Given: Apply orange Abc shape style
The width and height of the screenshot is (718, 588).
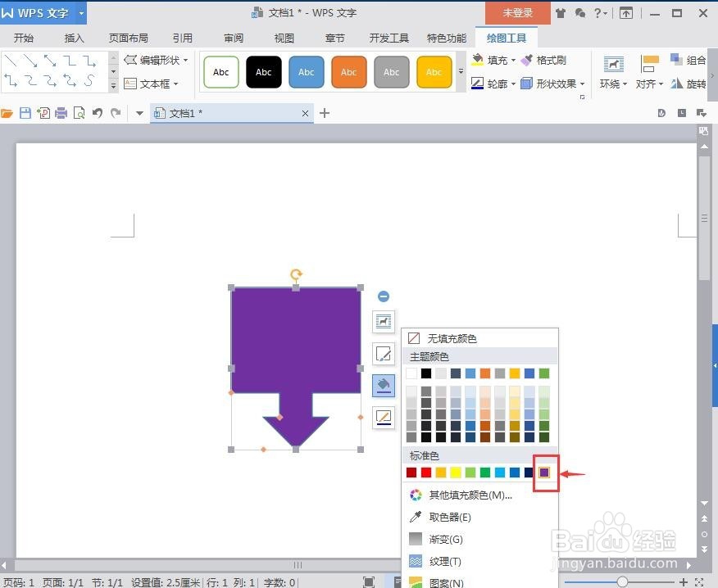Looking at the screenshot, I should click(349, 72).
